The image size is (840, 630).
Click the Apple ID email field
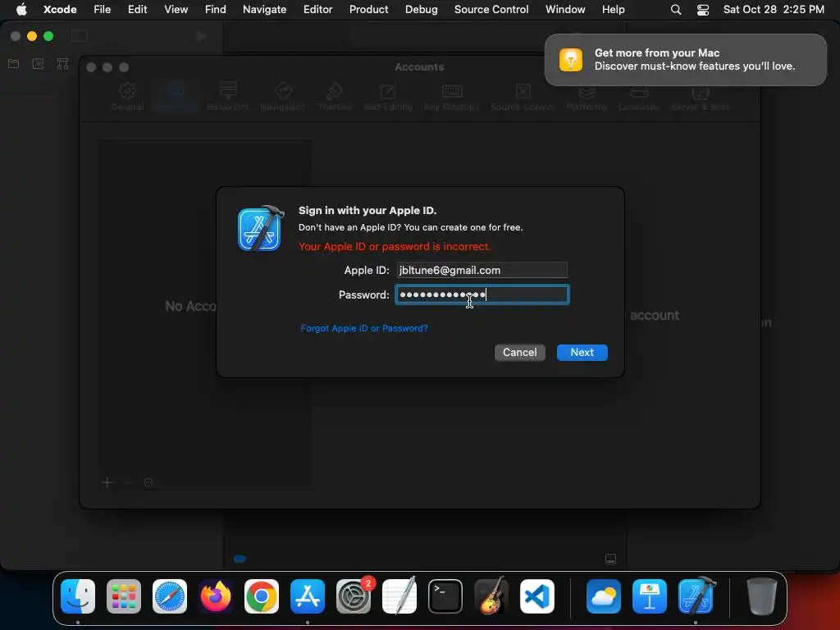pyautogui.click(x=482, y=270)
